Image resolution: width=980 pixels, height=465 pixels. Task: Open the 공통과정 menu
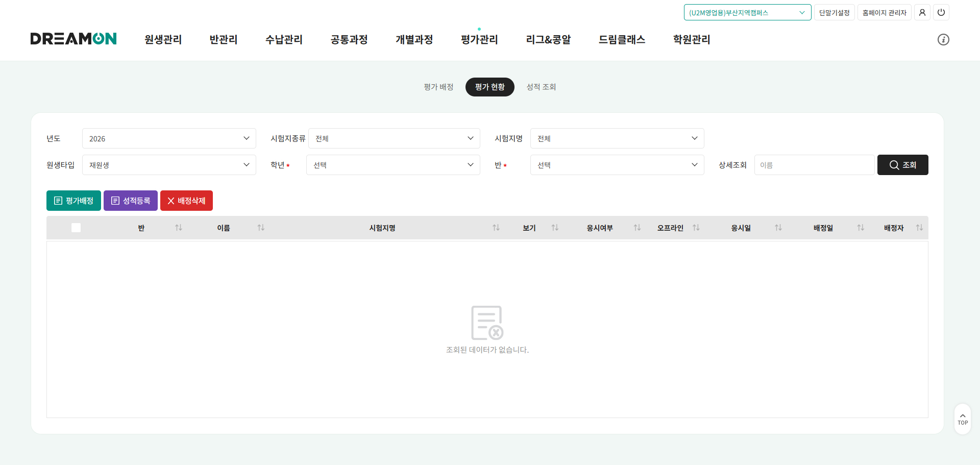(349, 39)
